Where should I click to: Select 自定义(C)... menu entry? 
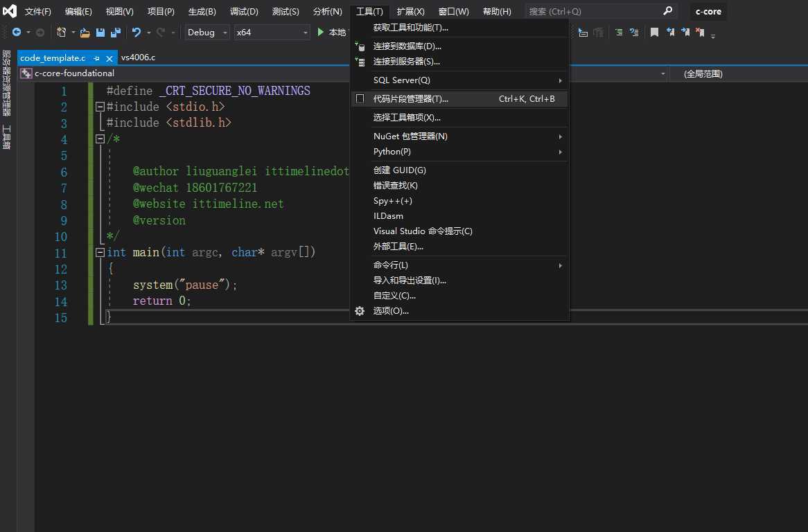[x=459, y=296]
